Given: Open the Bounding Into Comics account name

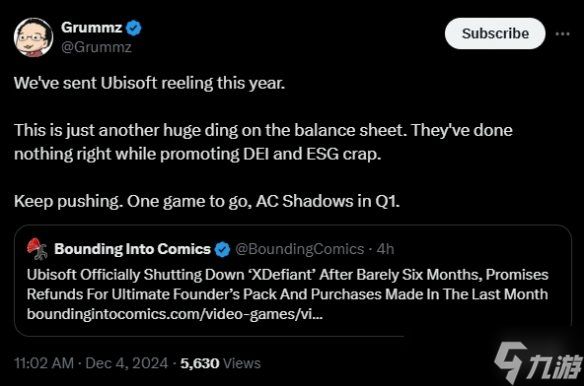Looking at the screenshot, I should pyautogui.click(x=133, y=249).
